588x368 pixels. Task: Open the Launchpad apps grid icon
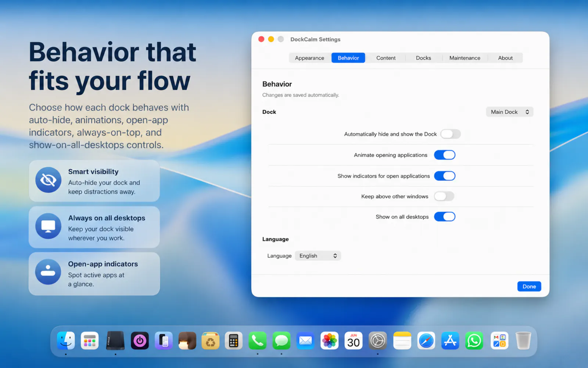(90, 341)
